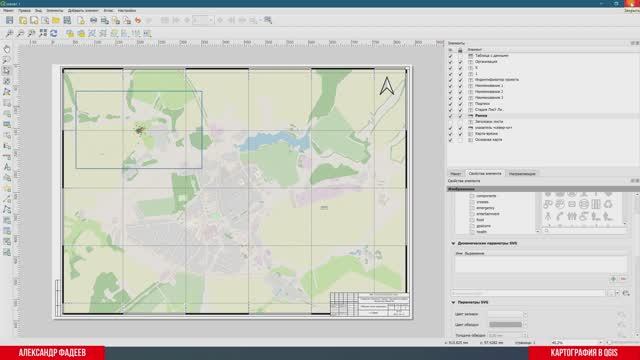Select the 'emergency' SVG group
This screenshot has height=360, width=640.
(x=484, y=208)
